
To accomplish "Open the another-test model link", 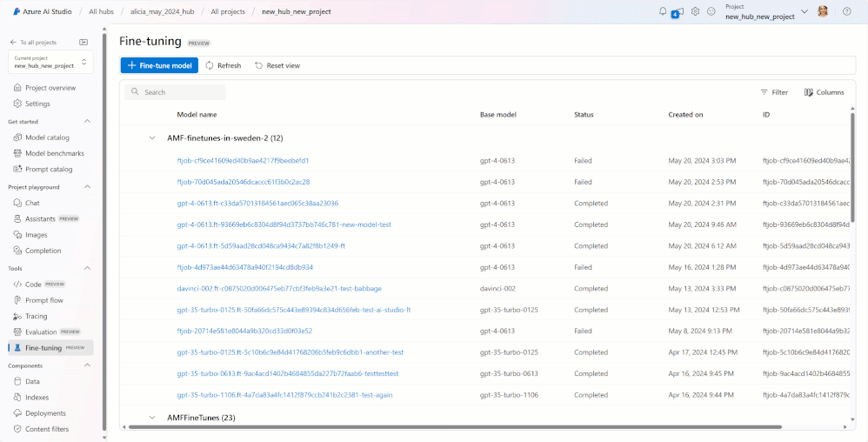I will [290, 352].
